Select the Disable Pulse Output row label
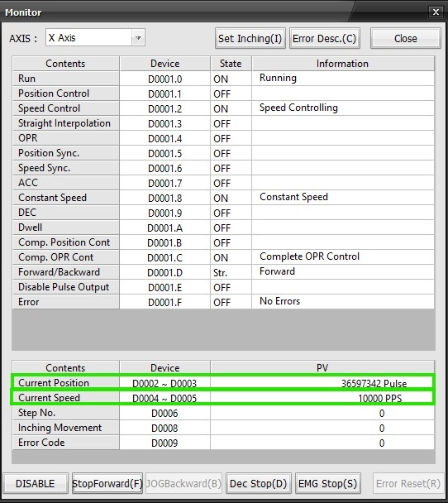Screen dimensions: 448x503 click(x=66, y=287)
